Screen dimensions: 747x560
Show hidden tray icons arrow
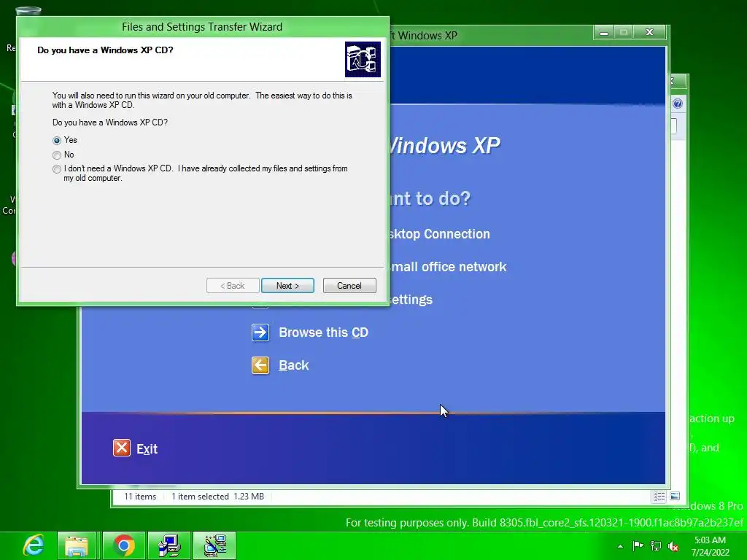coord(620,546)
